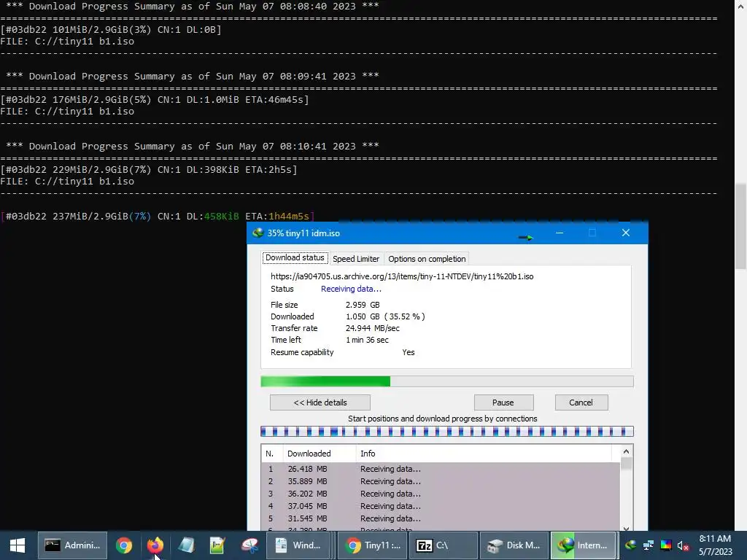747x560 pixels.
Task: Launch Google Chrome from the pinned taskbar icon
Action: coord(124,545)
